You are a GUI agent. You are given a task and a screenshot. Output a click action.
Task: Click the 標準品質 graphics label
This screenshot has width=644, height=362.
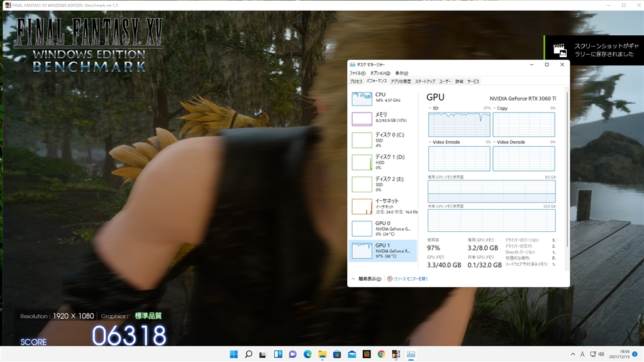[148, 315]
